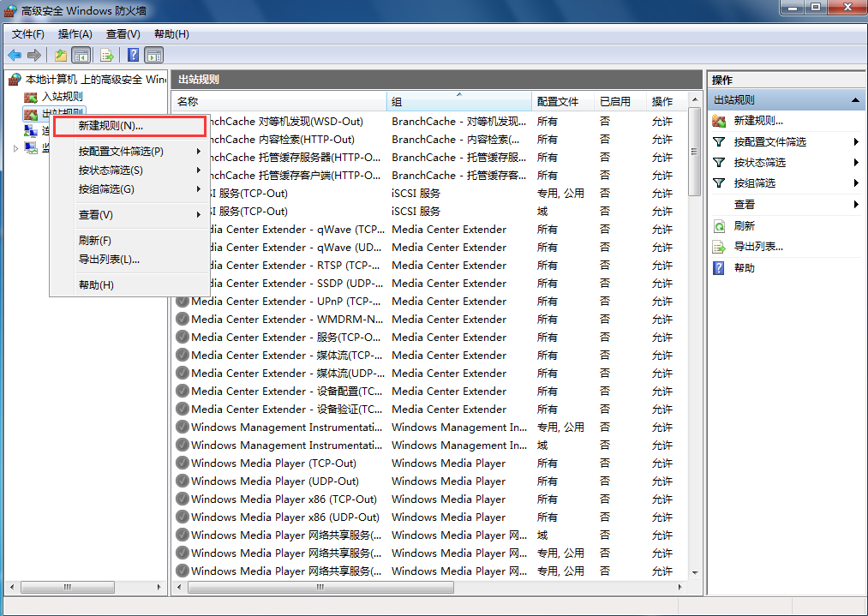Click the 刷新 refresh icon in the Actions pane
Viewport: 868px width, 616px height.
point(719,226)
